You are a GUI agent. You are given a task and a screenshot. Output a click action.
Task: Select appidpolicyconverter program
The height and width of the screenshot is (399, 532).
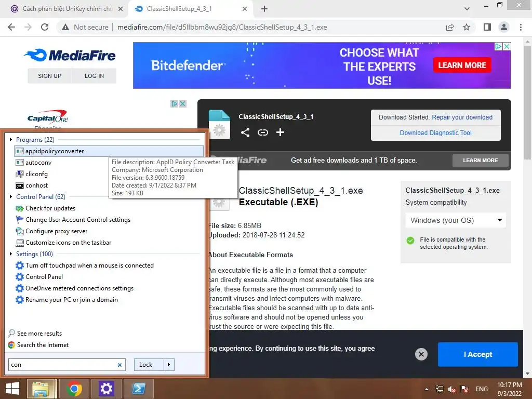click(109, 151)
